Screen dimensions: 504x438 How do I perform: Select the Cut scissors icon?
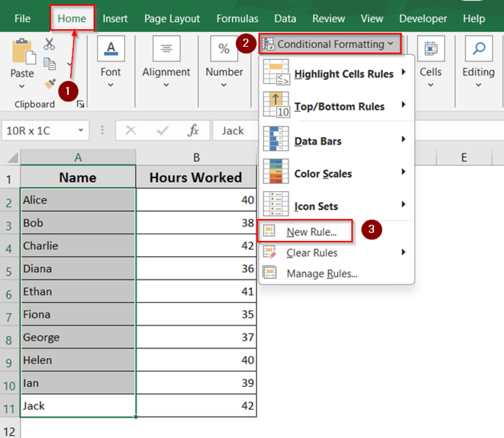point(49,44)
